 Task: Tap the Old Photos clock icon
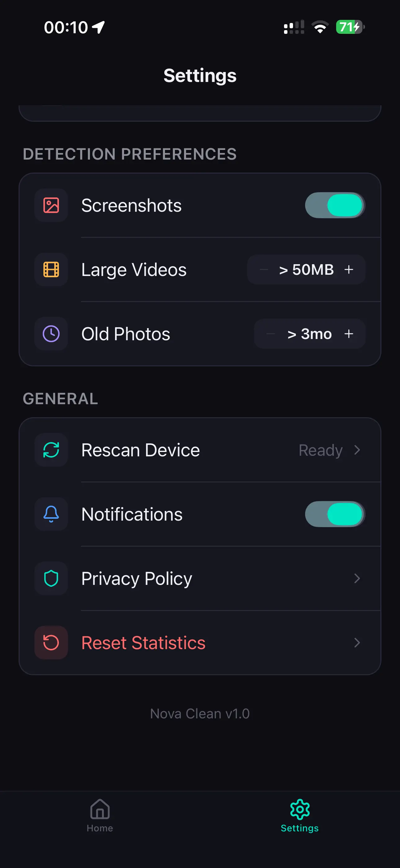[51, 334]
